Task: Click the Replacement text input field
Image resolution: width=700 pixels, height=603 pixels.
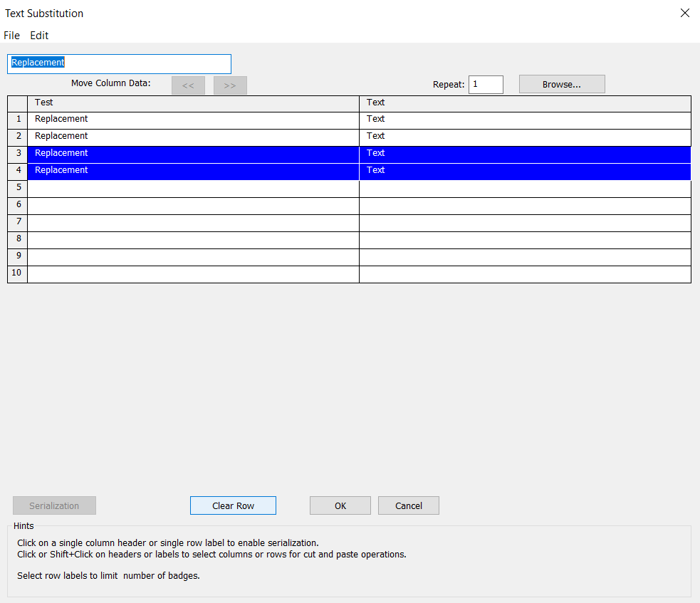Action: tap(119, 63)
